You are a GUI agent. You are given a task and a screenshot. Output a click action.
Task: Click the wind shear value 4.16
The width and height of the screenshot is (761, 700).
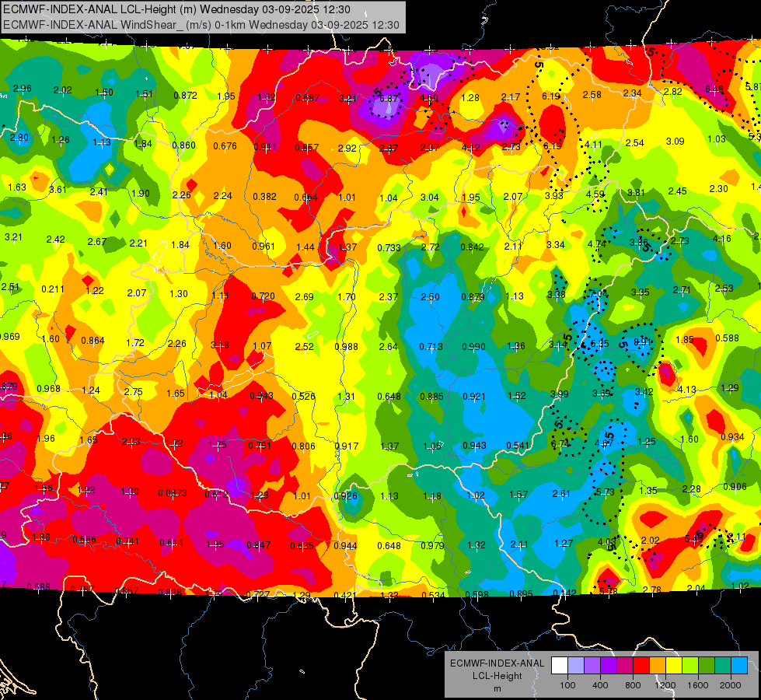tap(722, 239)
